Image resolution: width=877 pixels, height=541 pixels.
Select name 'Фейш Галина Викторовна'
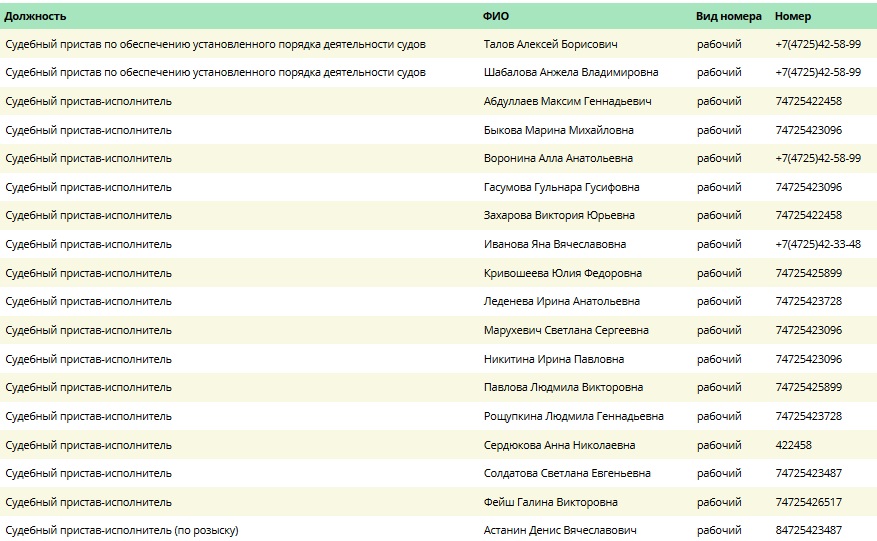(550, 503)
